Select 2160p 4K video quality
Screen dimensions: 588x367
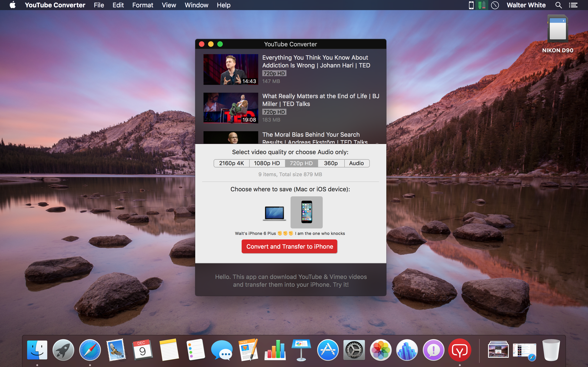point(231,163)
